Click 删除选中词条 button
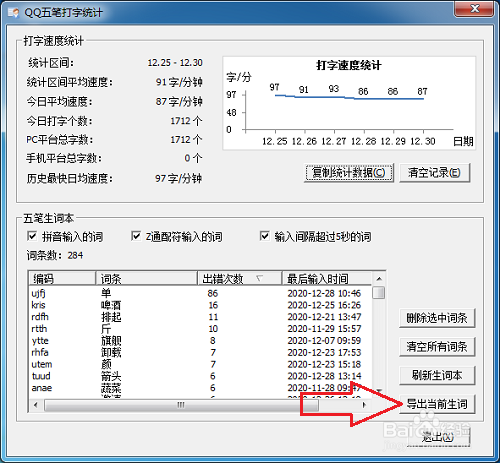This screenshot has height=463, width=500. (437, 318)
